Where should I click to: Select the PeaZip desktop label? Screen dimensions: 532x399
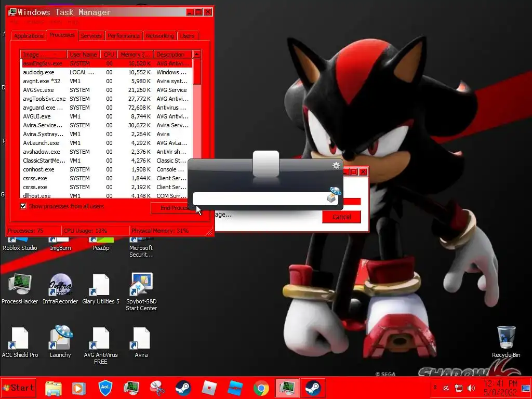tap(101, 248)
